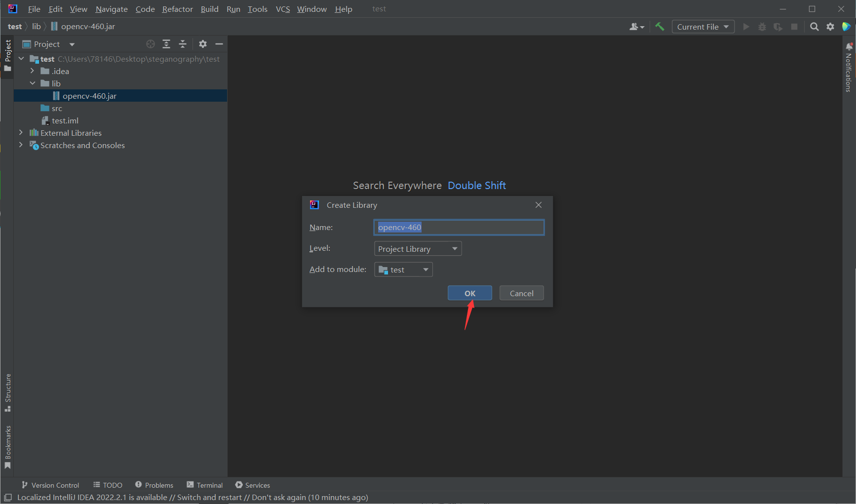Confirm Create Library with OK
This screenshot has height=504, width=856.
(x=470, y=293)
